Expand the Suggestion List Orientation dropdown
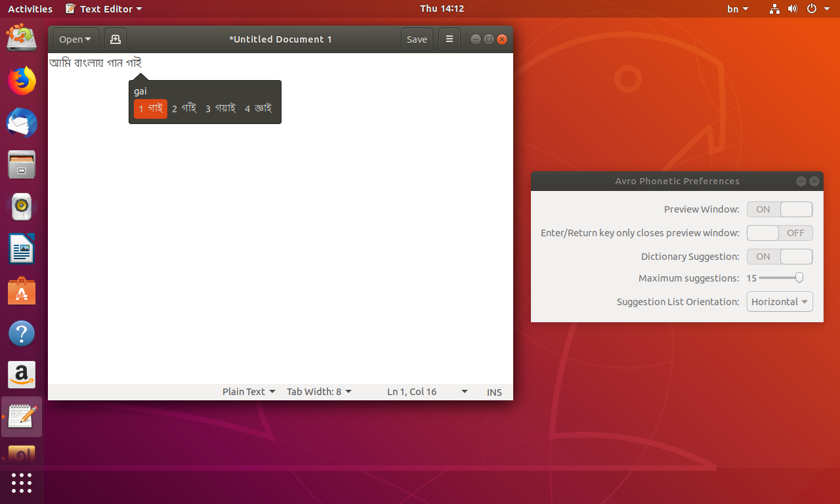Screen dimensions: 840x504 tap(780, 302)
